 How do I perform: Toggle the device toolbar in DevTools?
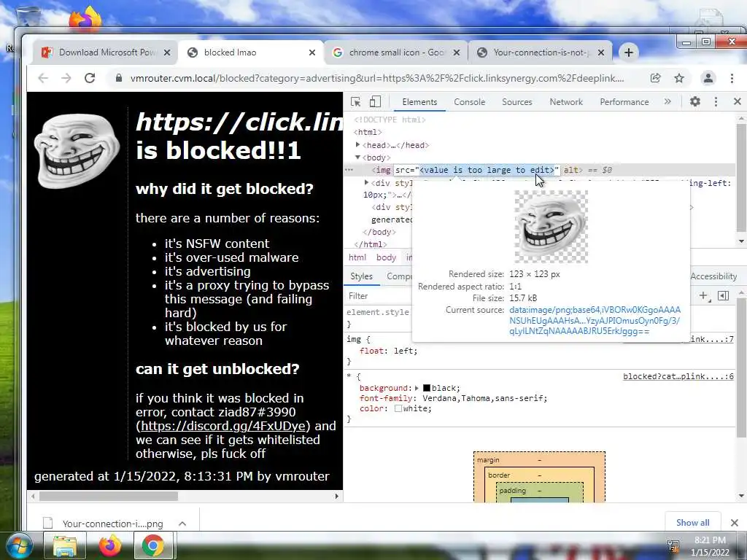(x=376, y=102)
